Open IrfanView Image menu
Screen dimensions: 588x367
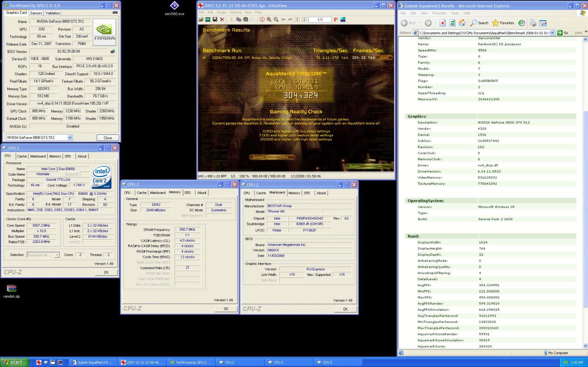coord(221,12)
